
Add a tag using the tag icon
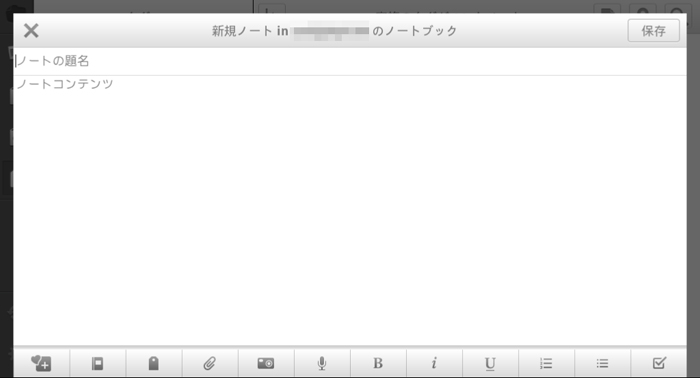[154, 363]
